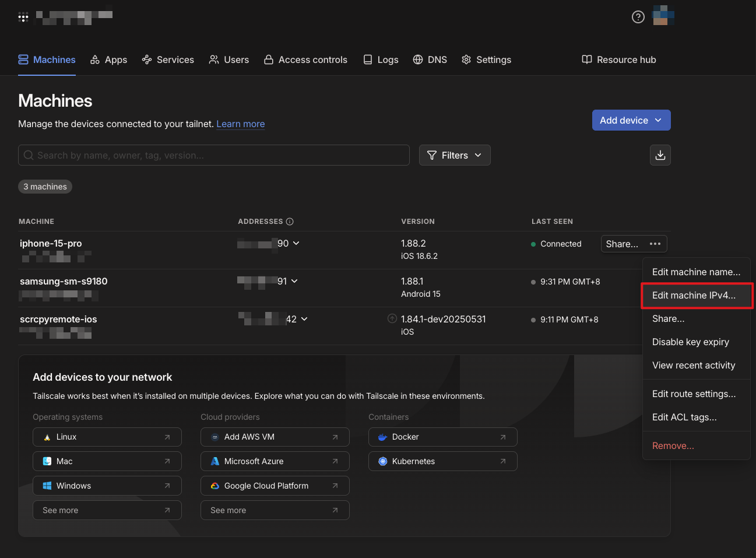Follow the Learn more link
Image resolution: width=756 pixels, height=558 pixels.
coord(241,124)
